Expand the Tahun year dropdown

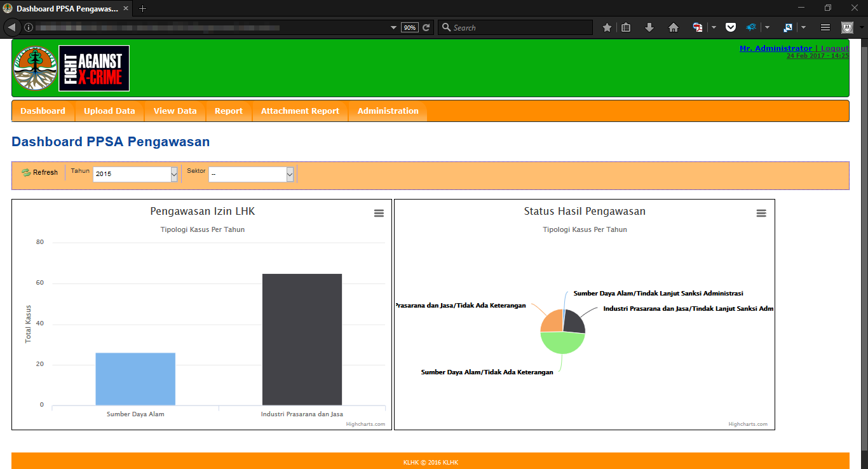coord(174,174)
